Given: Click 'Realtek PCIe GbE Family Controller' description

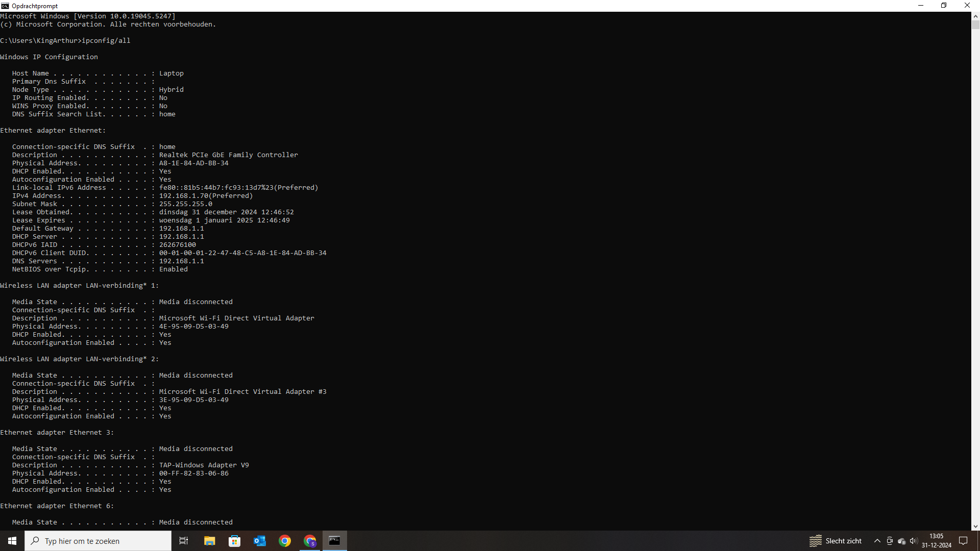Looking at the screenshot, I should [229, 155].
